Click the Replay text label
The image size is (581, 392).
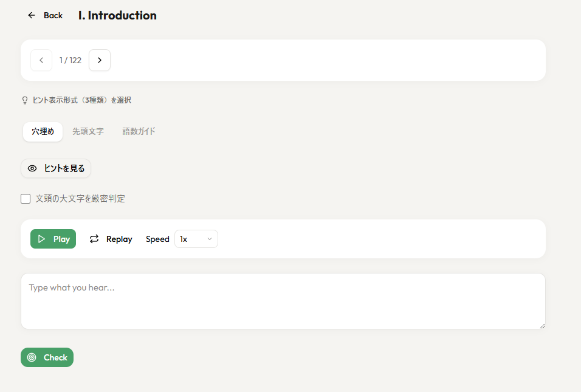pyautogui.click(x=119, y=239)
